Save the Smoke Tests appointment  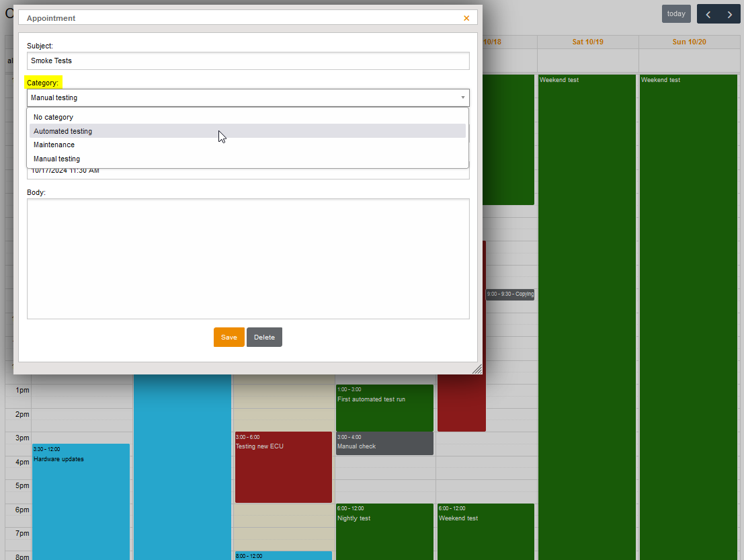click(x=229, y=337)
